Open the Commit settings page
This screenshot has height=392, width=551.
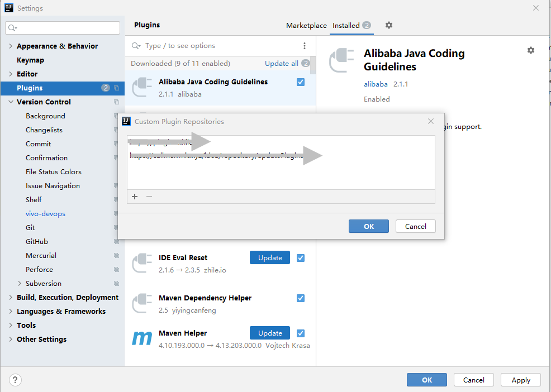coord(39,144)
